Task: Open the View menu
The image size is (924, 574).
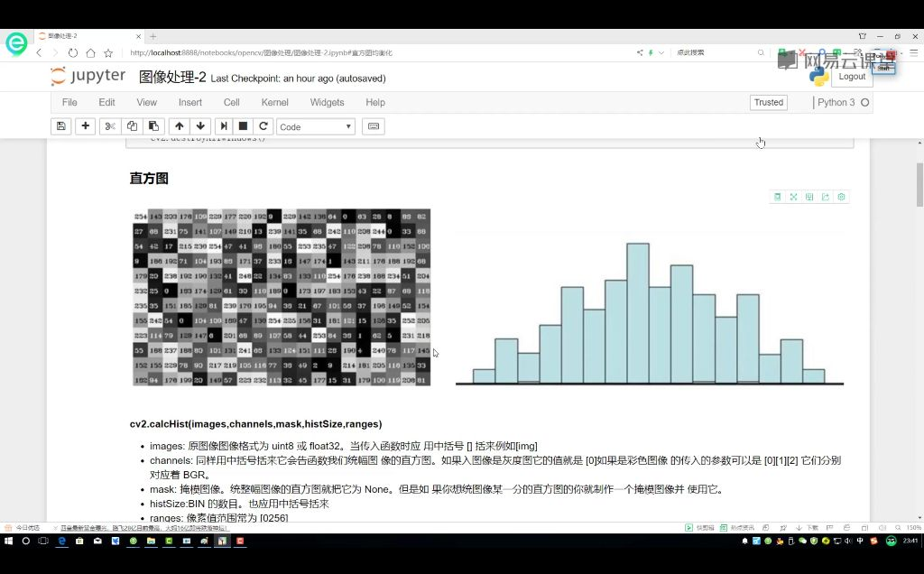Action: [x=147, y=102]
